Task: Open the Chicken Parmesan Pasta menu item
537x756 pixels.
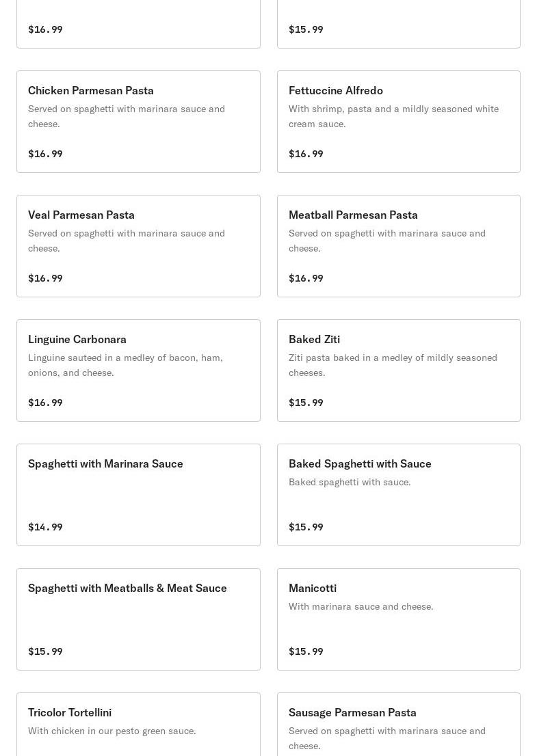Action: [91, 90]
